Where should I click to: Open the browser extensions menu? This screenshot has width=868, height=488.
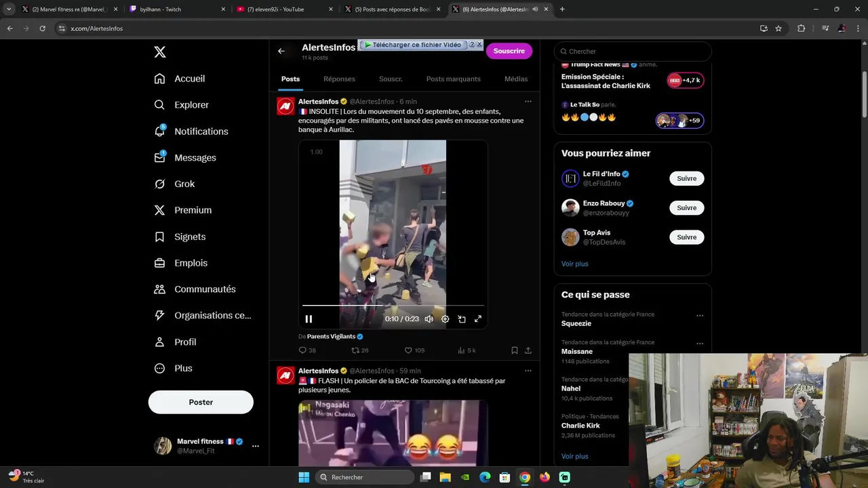pos(801,28)
